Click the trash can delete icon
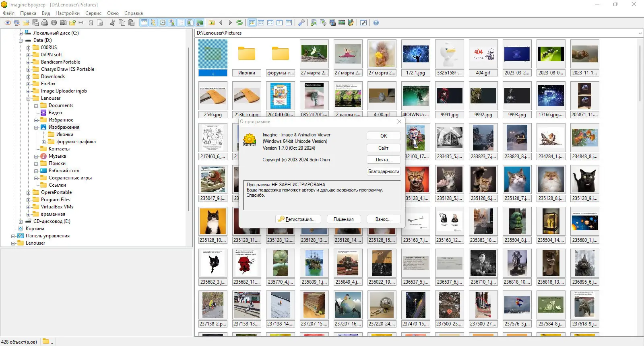This screenshot has width=644, height=346. point(91,23)
